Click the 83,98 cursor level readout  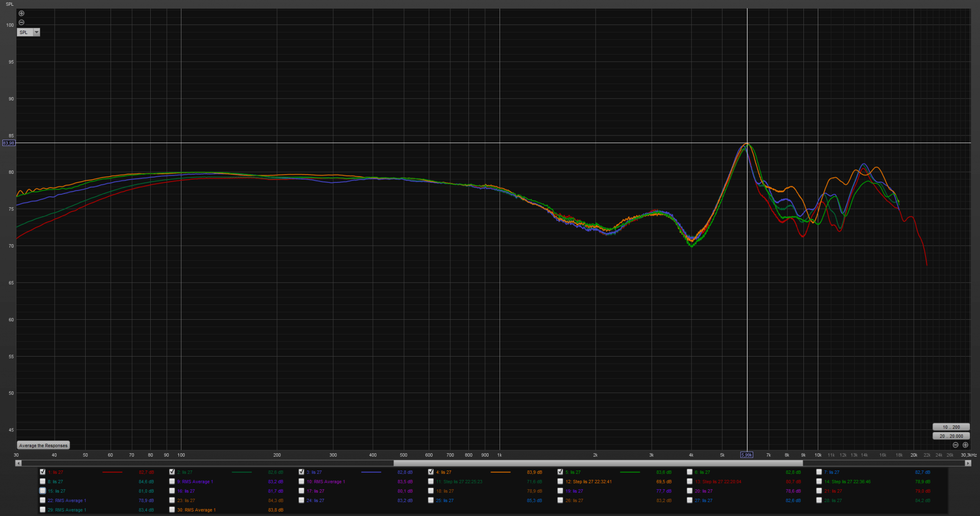pos(9,143)
